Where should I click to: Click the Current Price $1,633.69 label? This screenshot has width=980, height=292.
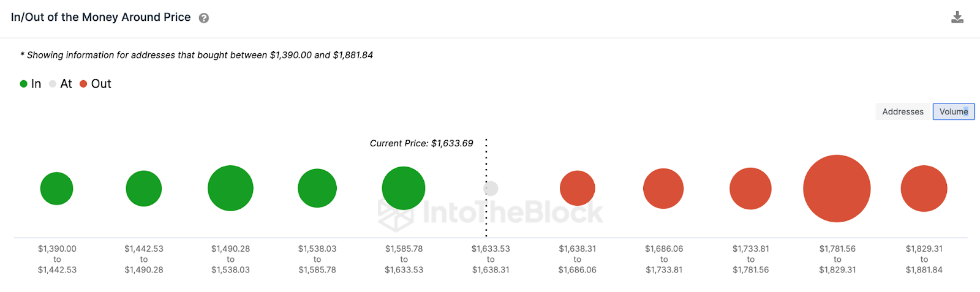(x=421, y=143)
